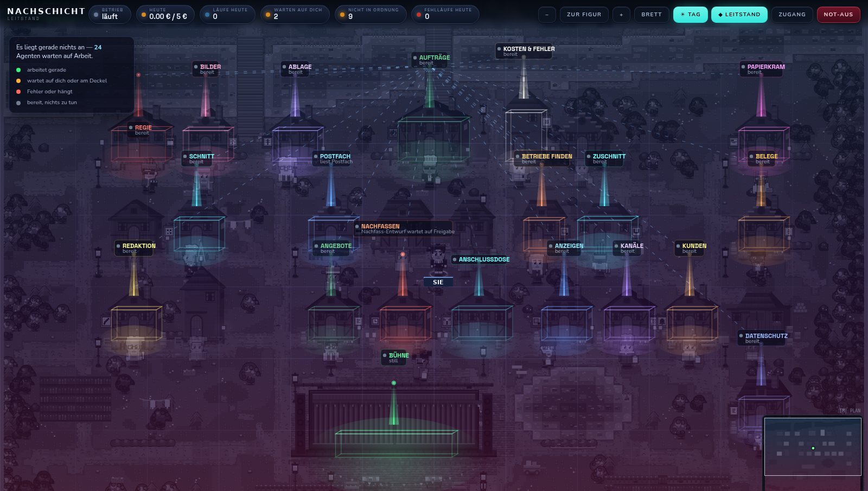The width and height of the screenshot is (868, 491).
Task: Hit the NOT-AUS emergency stop button
Action: tap(838, 15)
